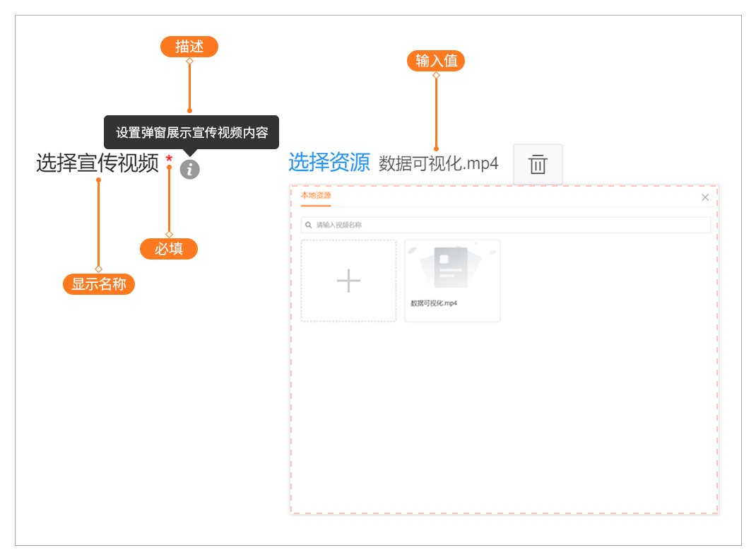Click the info icon beside 选择宣传视频
The height and width of the screenshot is (560, 756).
[189, 170]
